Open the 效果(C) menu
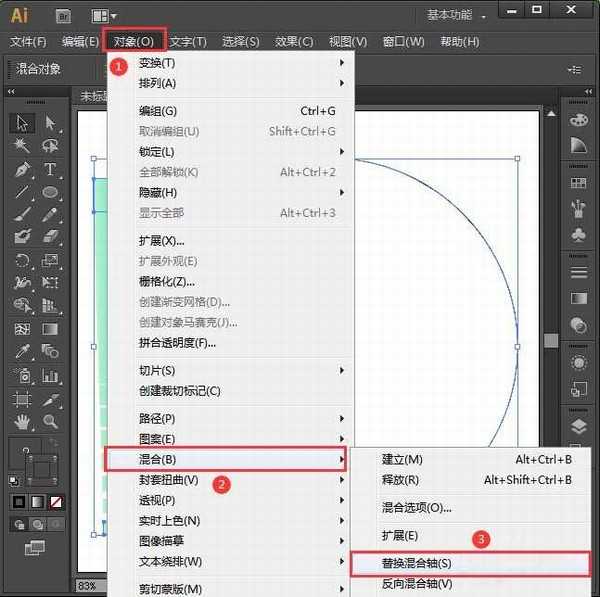This screenshot has height=597, width=600. 294,41
